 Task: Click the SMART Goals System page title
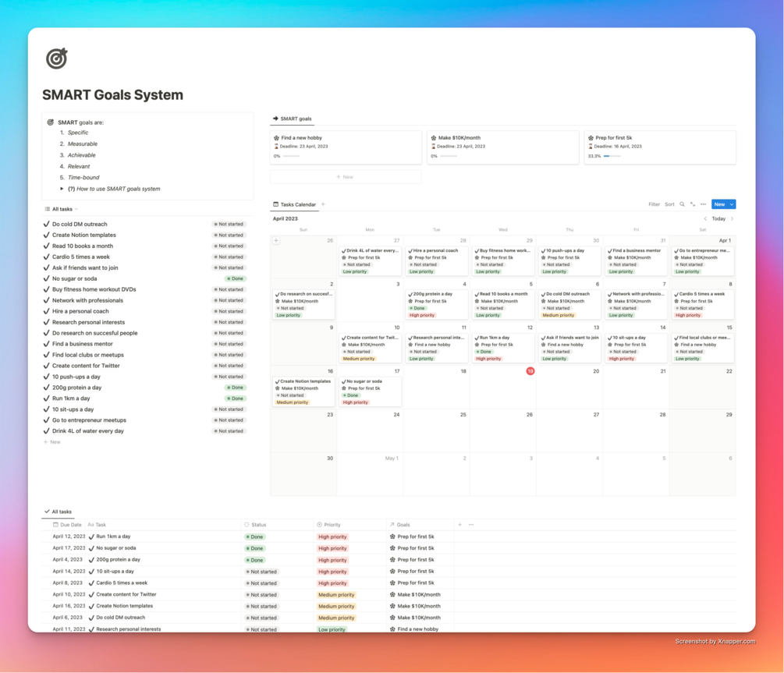[x=112, y=95]
